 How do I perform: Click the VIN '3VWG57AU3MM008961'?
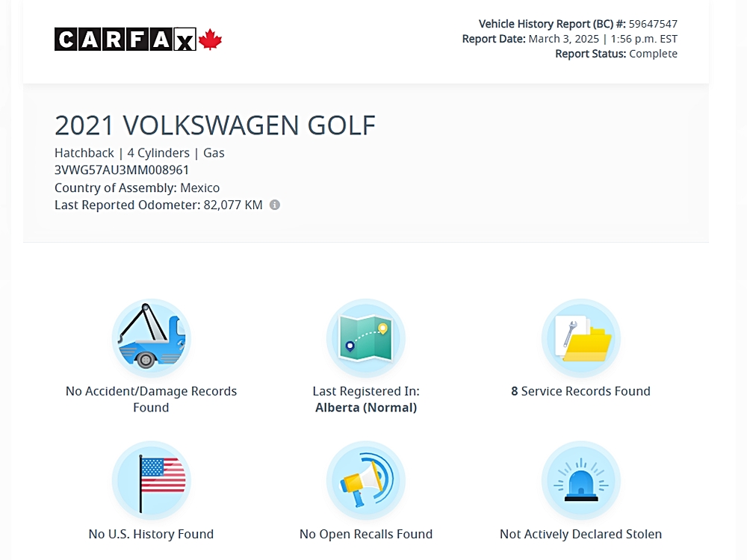point(122,170)
